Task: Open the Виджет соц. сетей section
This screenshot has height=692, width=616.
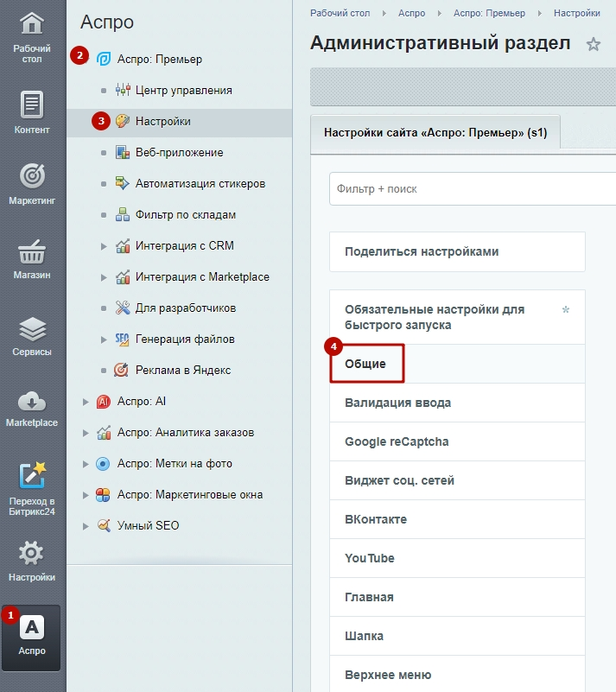Action: point(458,480)
